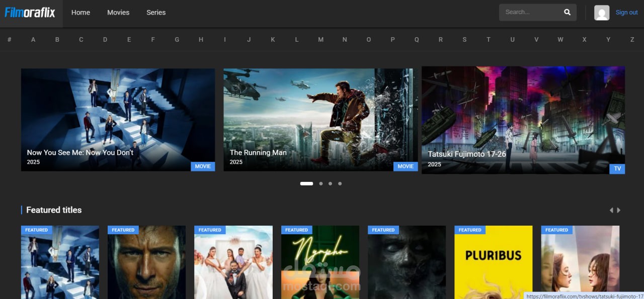Filter titles by letter V
The width and height of the screenshot is (644, 299).
(536, 39)
